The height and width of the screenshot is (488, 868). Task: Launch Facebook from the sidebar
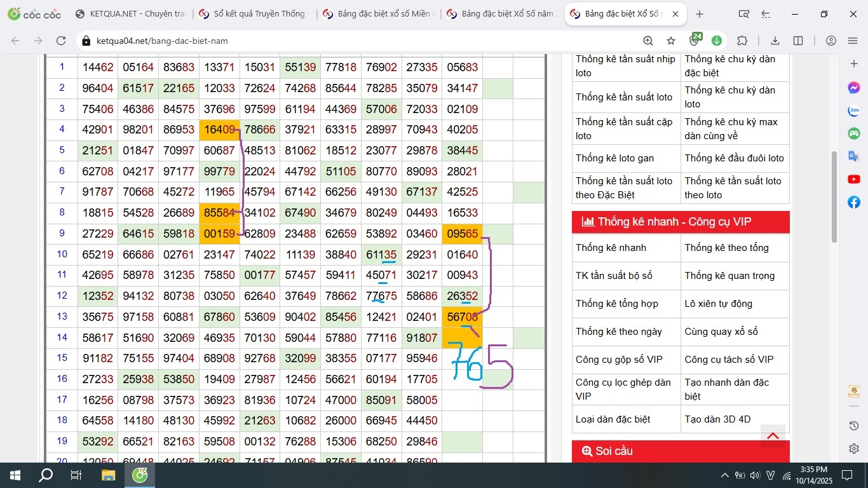coord(854,202)
